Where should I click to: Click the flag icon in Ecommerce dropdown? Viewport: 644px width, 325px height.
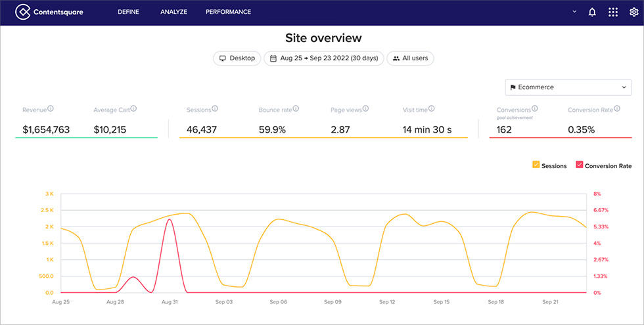point(513,87)
